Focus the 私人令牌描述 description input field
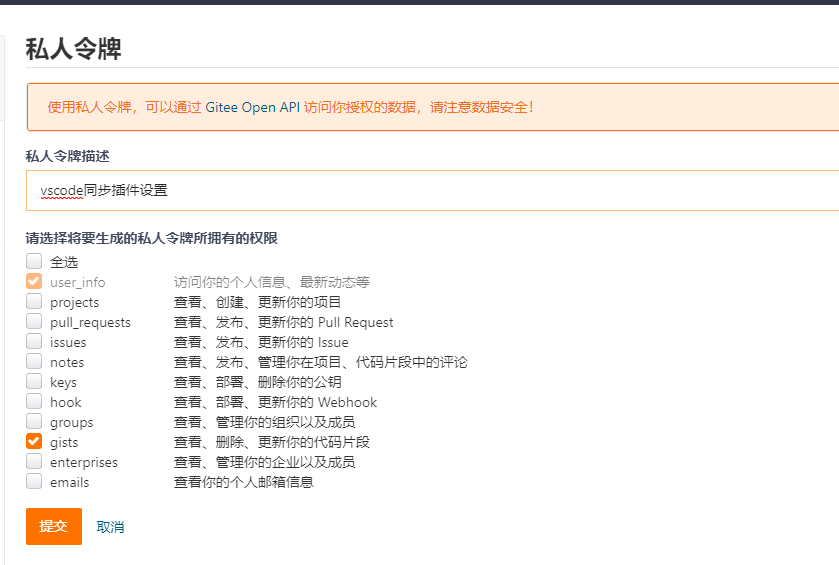 point(432,190)
